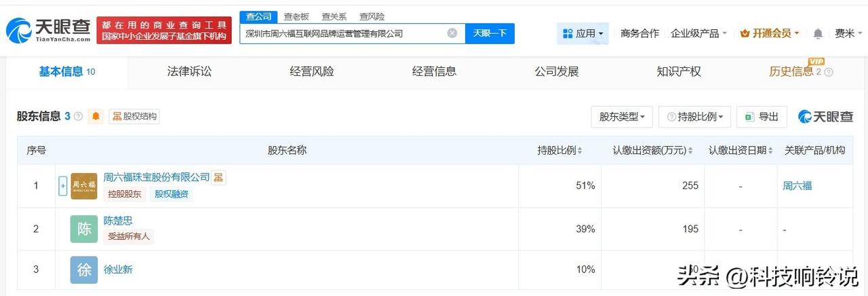Click the help icon next to 历史信息

tap(829, 72)
